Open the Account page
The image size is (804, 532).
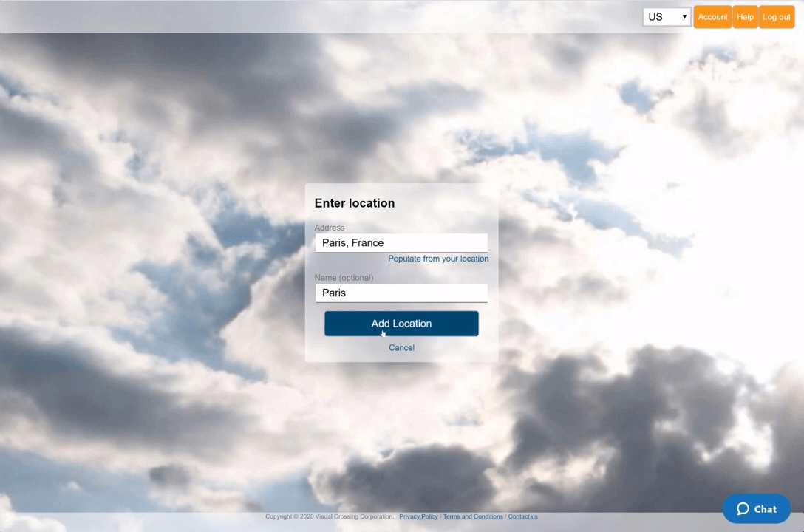[x=712, y=17]
